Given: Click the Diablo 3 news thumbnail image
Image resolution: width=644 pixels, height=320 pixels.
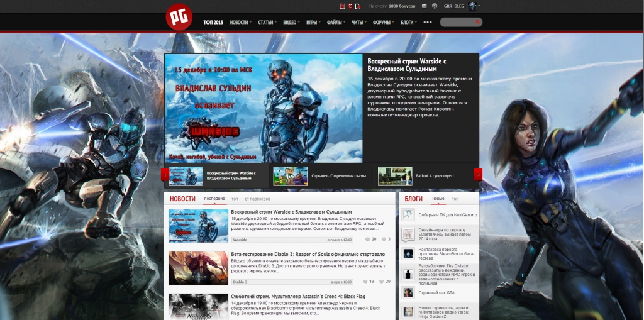Looking at the screenshot, I should coord(198,268).
